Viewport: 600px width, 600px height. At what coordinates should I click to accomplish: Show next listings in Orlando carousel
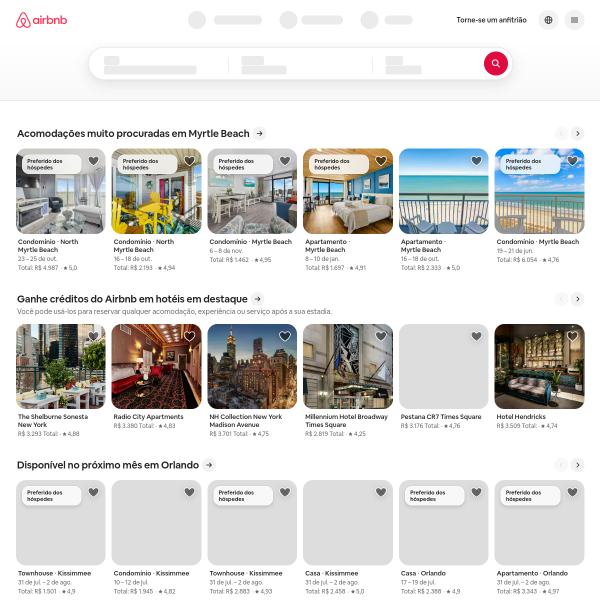click(x=577, y=465)
